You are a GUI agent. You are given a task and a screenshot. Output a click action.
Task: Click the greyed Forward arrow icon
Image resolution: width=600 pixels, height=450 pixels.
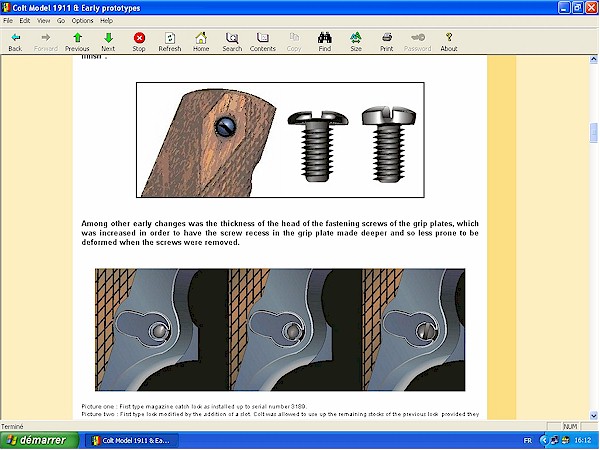(x=46, y=38)
